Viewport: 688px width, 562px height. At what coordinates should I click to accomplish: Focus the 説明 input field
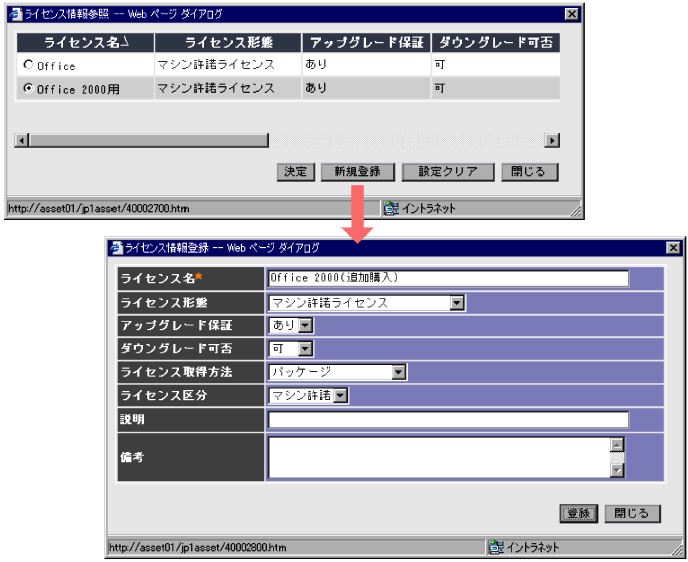448,419
